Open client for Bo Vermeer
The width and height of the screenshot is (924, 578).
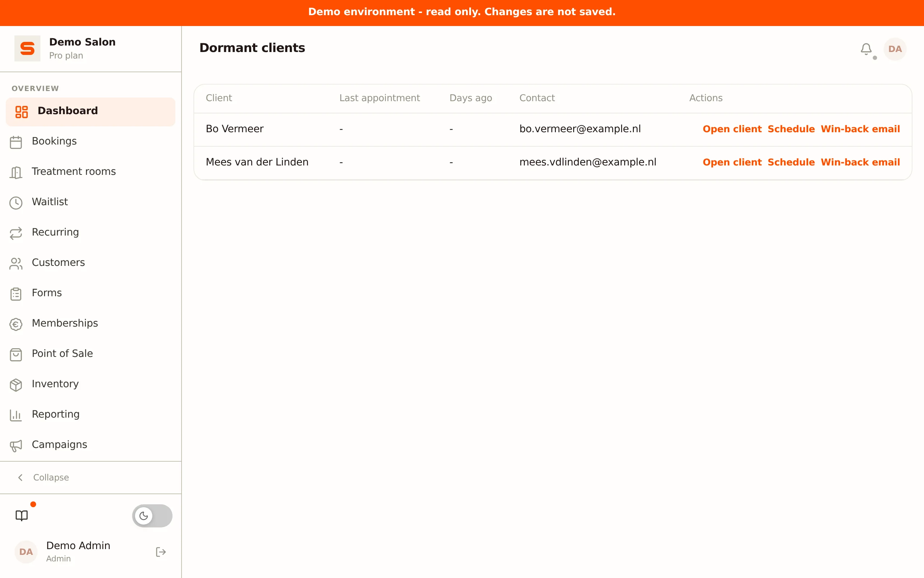pos(732,129)
